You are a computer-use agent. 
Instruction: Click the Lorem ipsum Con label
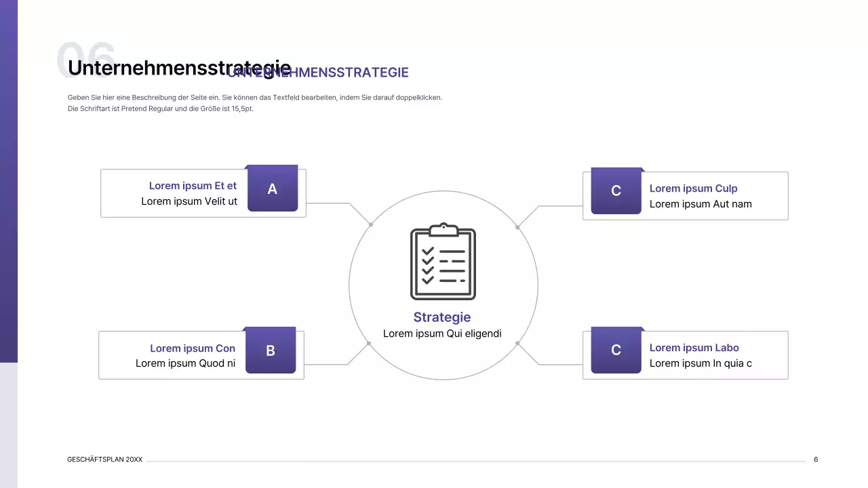193,348
